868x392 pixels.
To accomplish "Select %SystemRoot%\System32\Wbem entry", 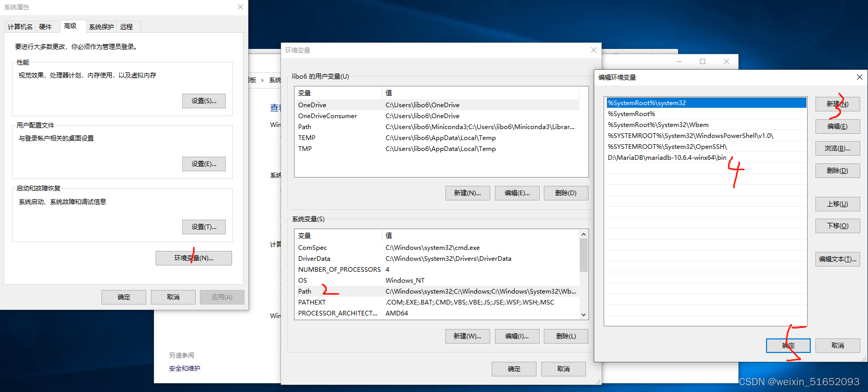I will [x=706, y=125].
